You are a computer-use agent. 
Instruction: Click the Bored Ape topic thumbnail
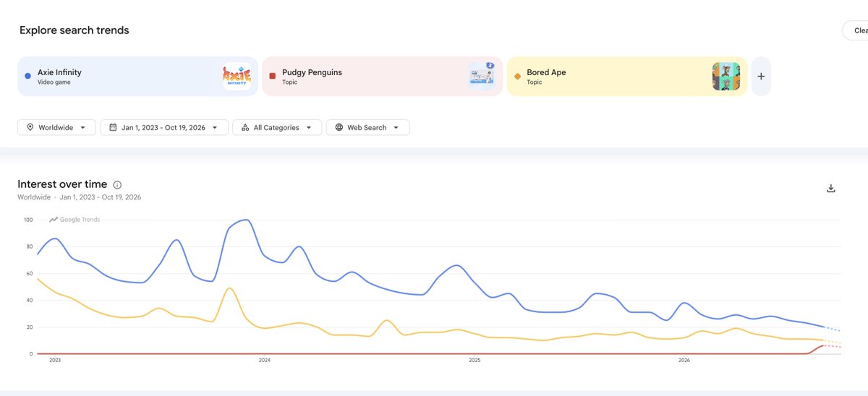[x=726, y=76]
